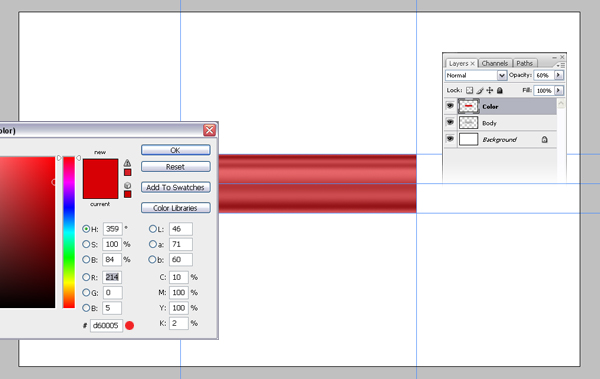Close the Layers panel window
The image size is (600, 379).
tap(562, 57)
